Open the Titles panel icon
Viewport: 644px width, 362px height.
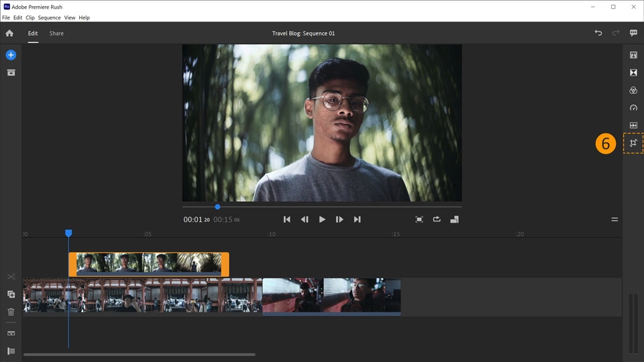point(633,55)
